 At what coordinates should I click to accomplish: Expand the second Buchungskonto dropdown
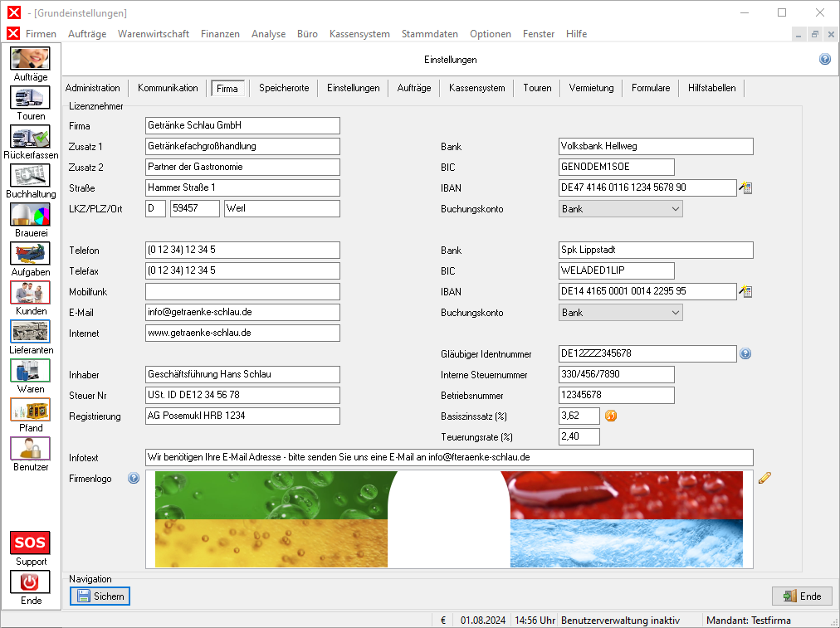click(x=674, y=313)
